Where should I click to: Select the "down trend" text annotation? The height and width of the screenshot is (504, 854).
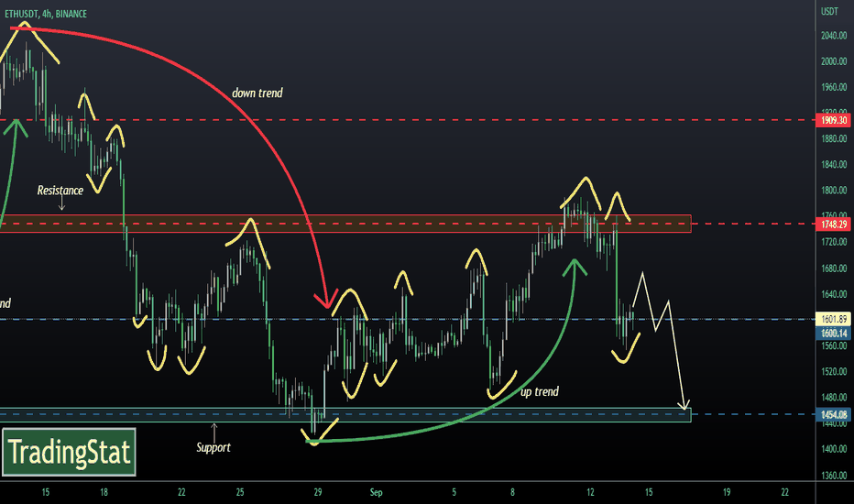coord(257,93)
